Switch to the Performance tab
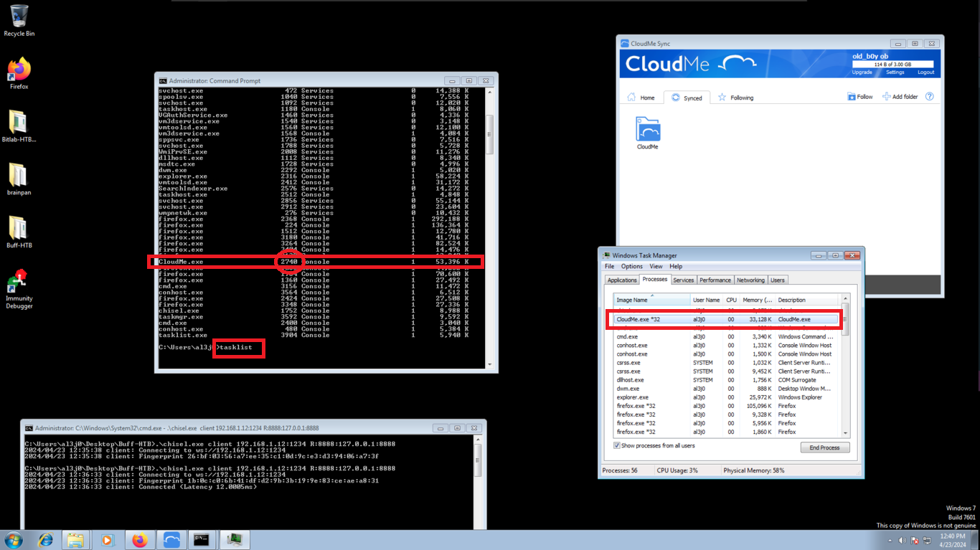Image resolution: width=980 pixels, height=550 pixels. pos(715,280)
